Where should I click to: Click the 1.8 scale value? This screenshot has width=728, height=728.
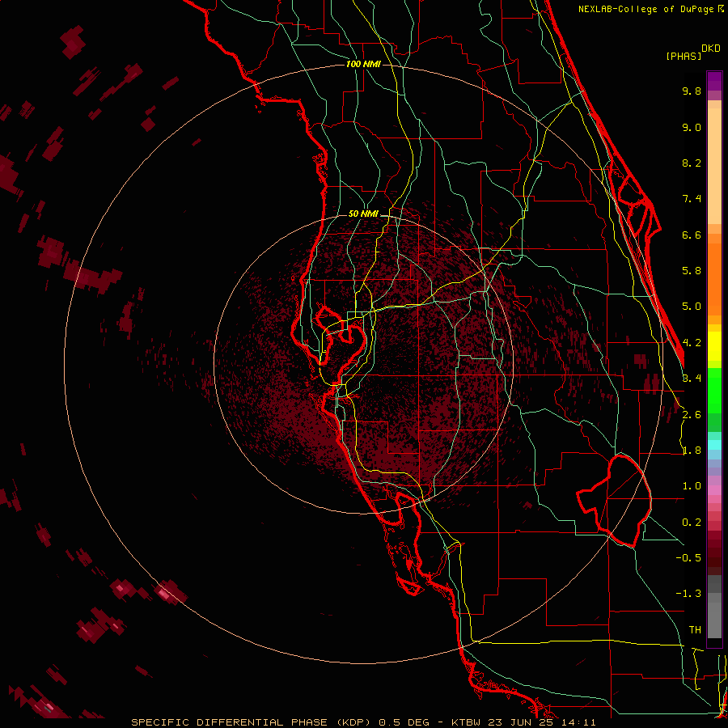[x=692, y=451]
